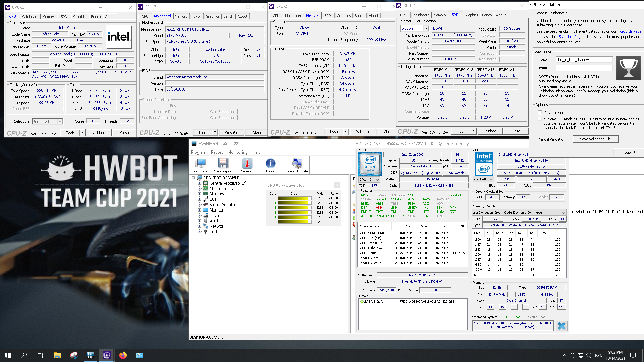Open the Socket #1 selection dropdown

click(x=47, y=121)
